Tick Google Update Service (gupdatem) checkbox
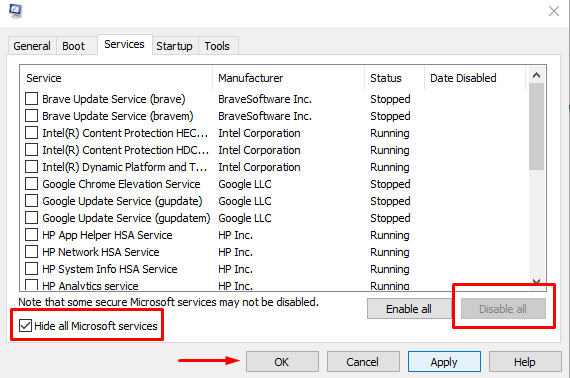The width and height of the screenshot is (570, 378). pyautogui.click(x=31, y=218)
